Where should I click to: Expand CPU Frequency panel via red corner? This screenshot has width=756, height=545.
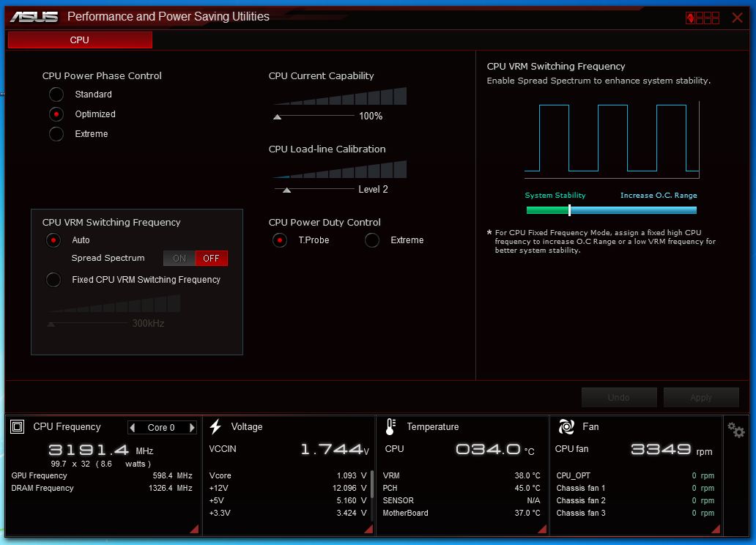[x=195, y=529]
